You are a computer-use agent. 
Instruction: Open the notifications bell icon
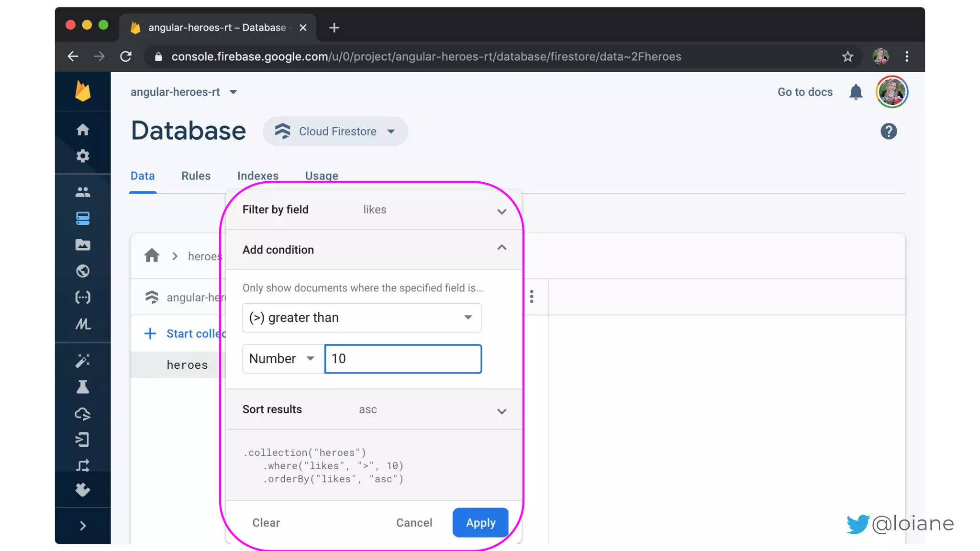coord(856,92)
